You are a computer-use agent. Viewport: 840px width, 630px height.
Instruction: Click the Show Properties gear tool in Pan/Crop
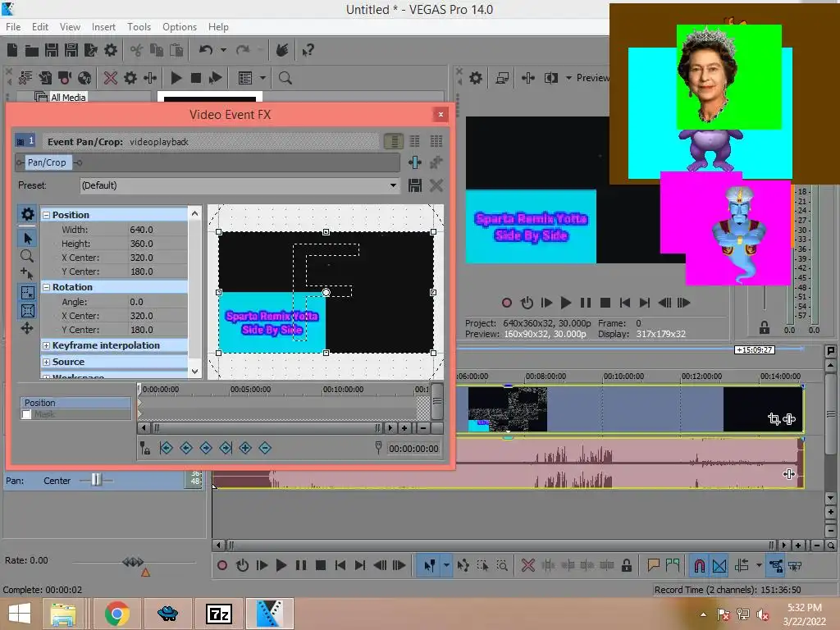(x=27, y=214)
